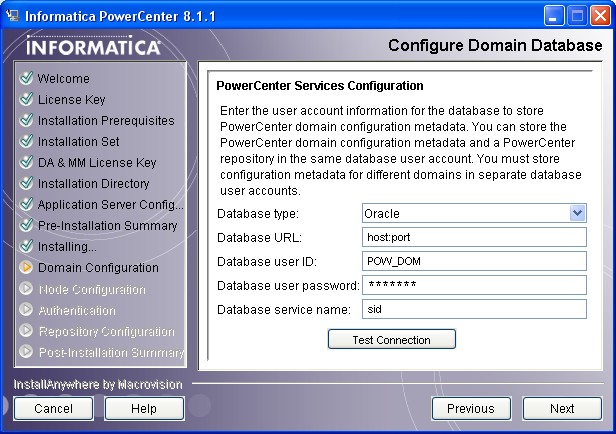
Task: Open the Help button
Action: pyautogui.click(x=144, y=408)
